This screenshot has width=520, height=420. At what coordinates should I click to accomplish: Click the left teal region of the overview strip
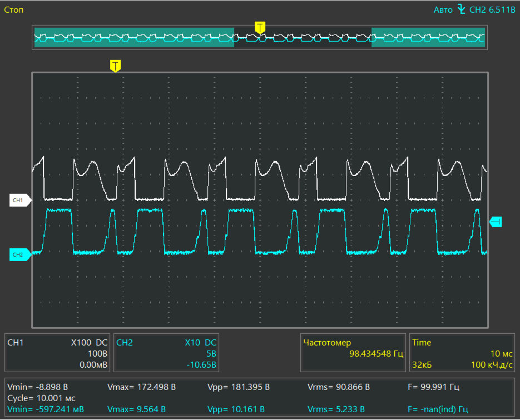(135, 37)
